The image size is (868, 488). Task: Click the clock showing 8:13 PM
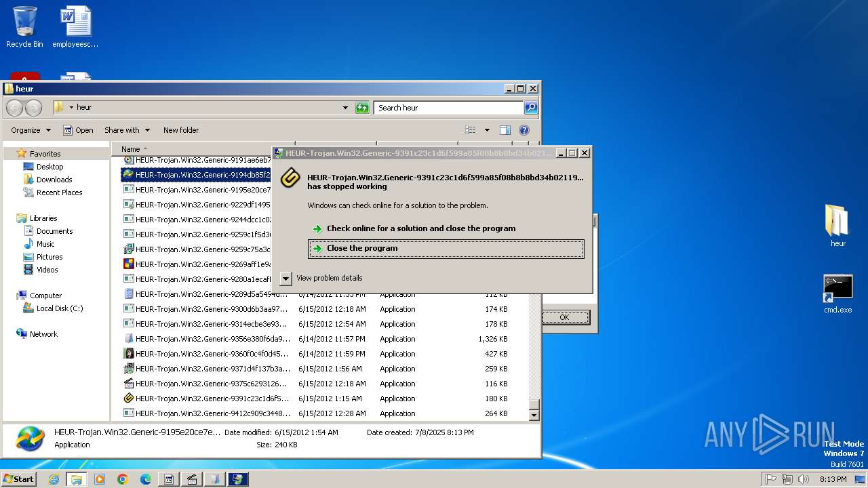coord(833,479)
